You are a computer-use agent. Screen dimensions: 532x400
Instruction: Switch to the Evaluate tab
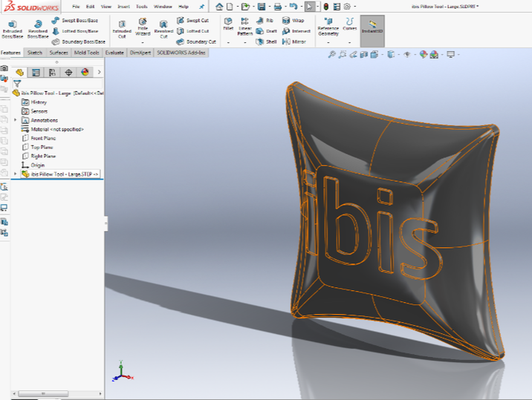point(114,53)
